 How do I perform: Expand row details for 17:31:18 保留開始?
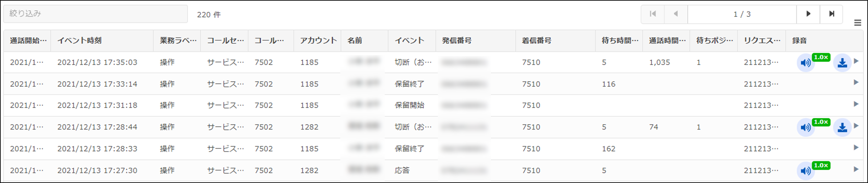pyautogui.click(x=856, y=104)
